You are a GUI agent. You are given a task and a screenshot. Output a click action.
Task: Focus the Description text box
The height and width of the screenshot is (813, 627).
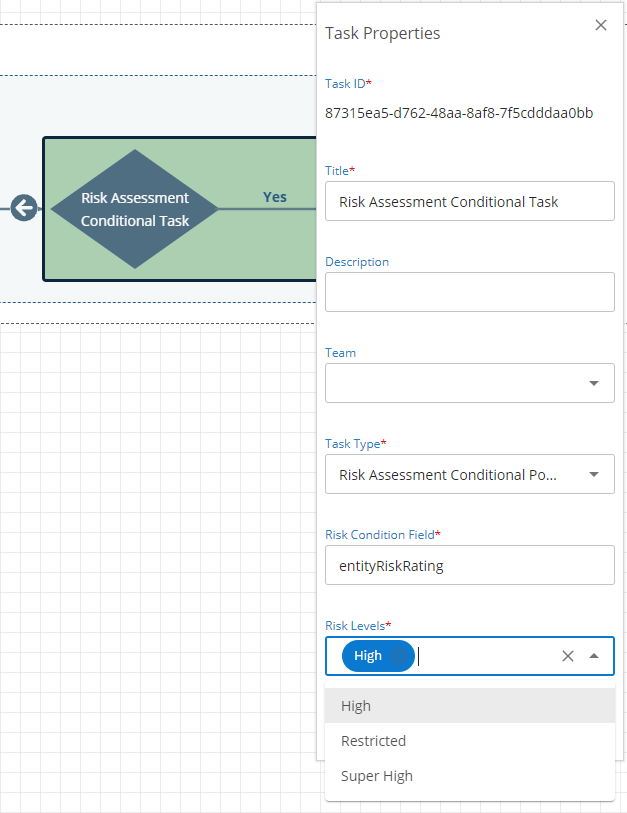pyautogui.click(x=469, y=292)
